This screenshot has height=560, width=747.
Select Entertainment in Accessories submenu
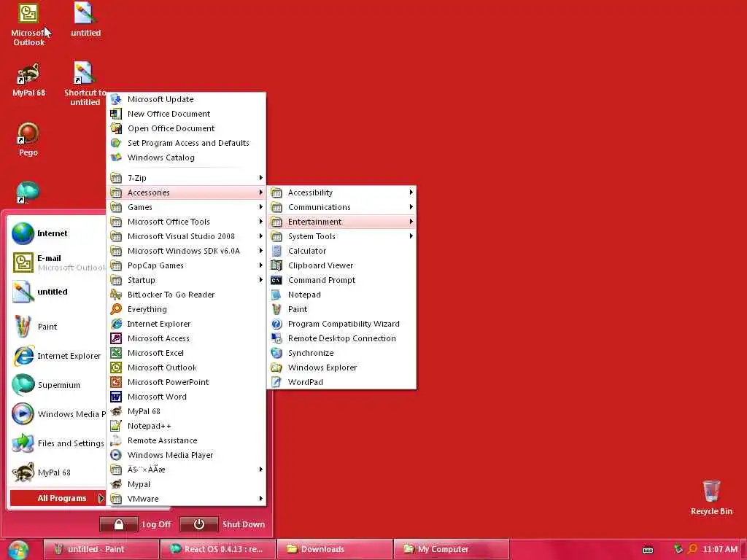341,222
